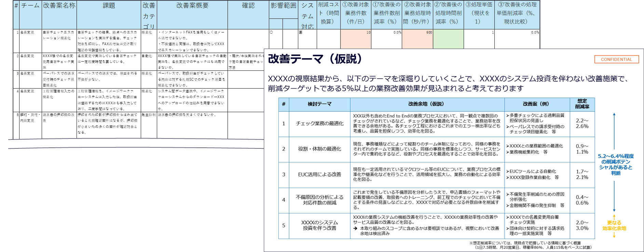This screenshot has width=644, height=252.
Task: Click the 1.7～2.1% reduction rate cell
Action: 582,175
